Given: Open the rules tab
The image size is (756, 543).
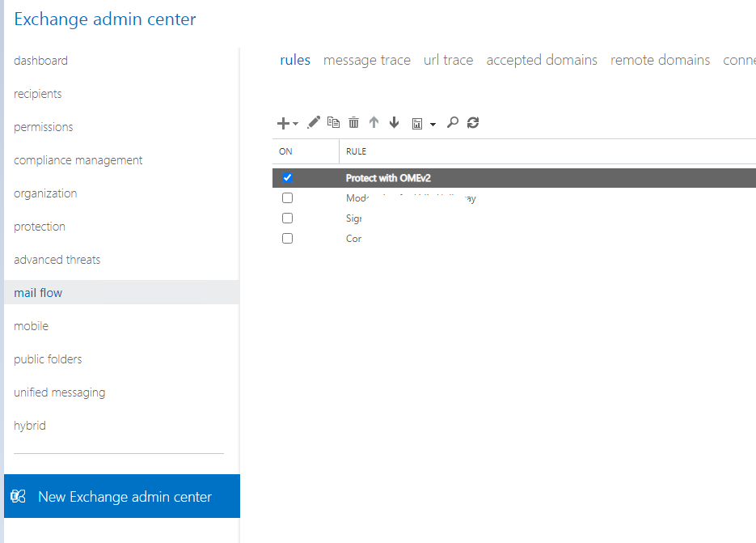Looking at the screenshot, I should click(x=295, y=60).
